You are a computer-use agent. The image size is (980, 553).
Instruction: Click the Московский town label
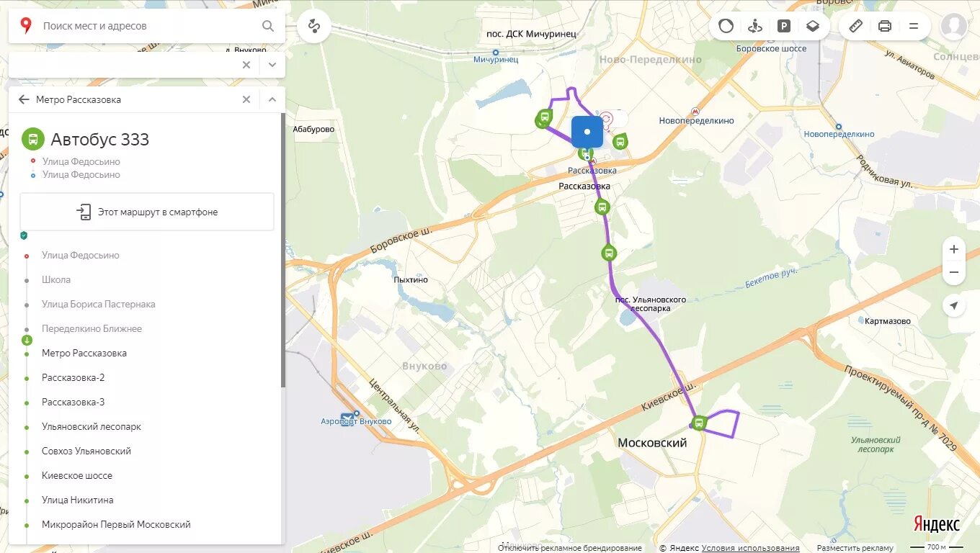(652, 443)
